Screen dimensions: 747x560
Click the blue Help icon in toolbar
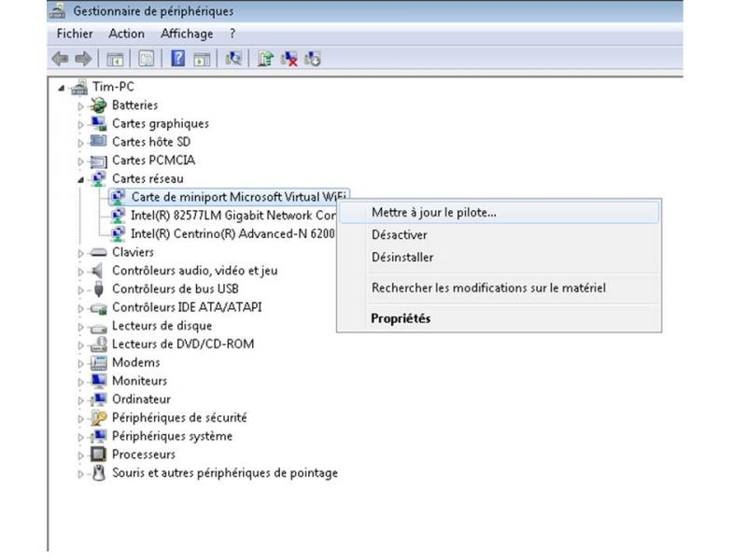click(177, 59)
